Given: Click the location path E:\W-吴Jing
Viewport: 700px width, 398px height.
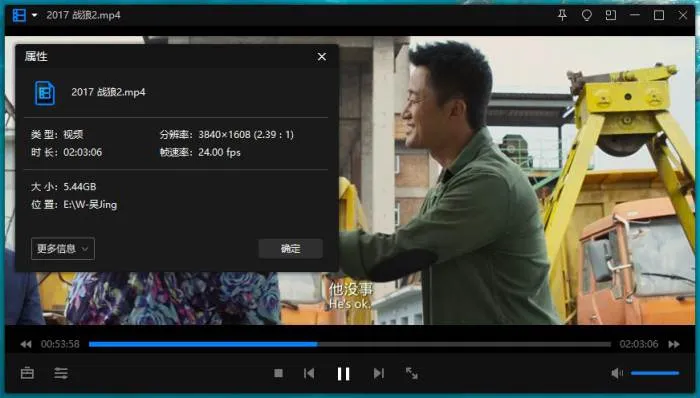Looking at the screenshot, I should coord(90,204).
